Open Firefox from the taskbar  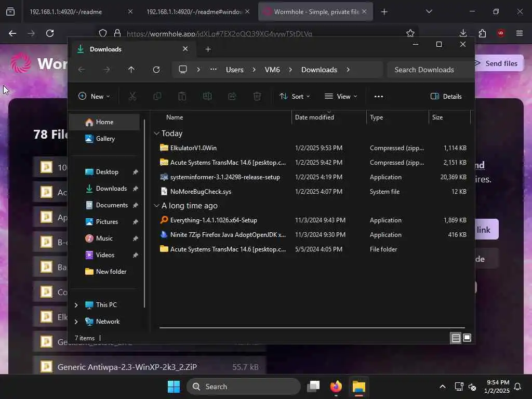point(336,387)
